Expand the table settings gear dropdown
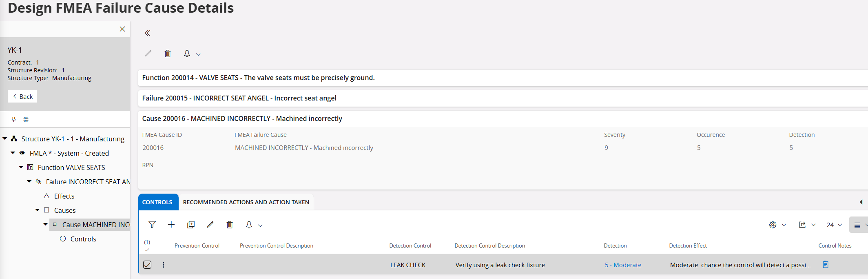This screenshot has width=868, height=279. click(x=777, y=225)
